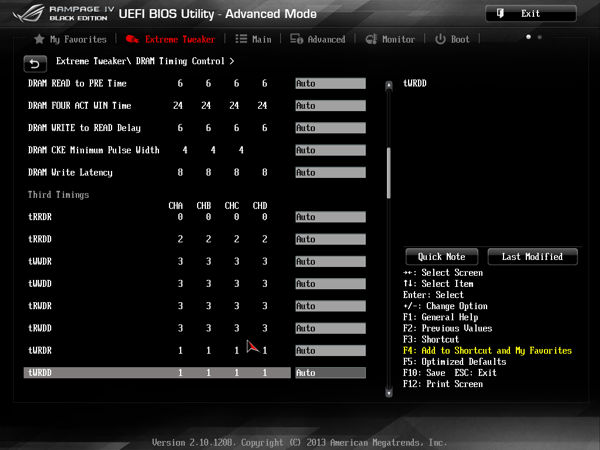Open DRAM FOUR ACT WIN Time Auto field

[331, 106]
